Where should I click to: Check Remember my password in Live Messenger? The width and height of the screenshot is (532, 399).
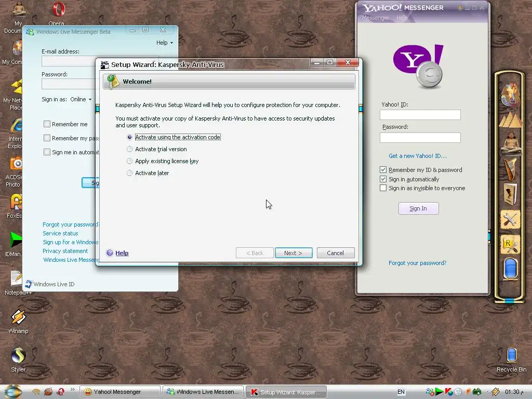[x=47, y=138]
